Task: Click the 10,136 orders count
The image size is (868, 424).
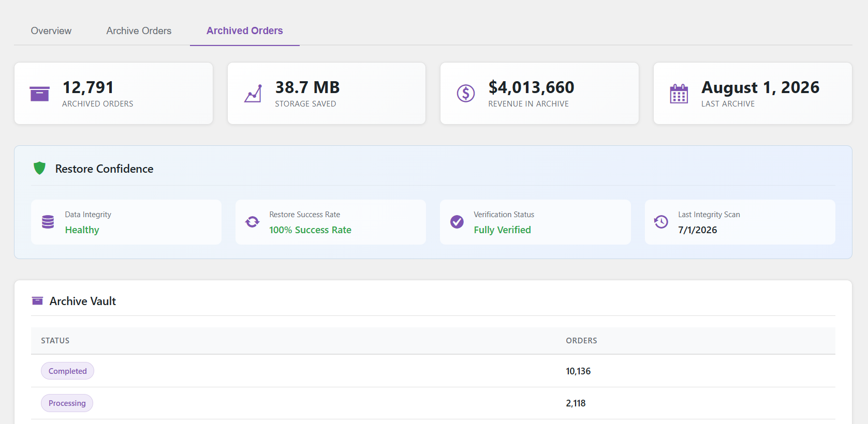Action: [578, 371]
